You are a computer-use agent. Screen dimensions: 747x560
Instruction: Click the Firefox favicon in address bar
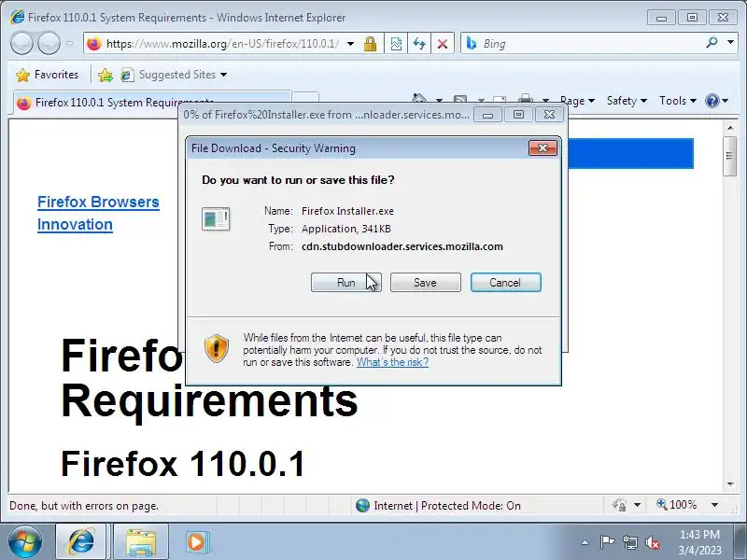(x=94, y=43)
